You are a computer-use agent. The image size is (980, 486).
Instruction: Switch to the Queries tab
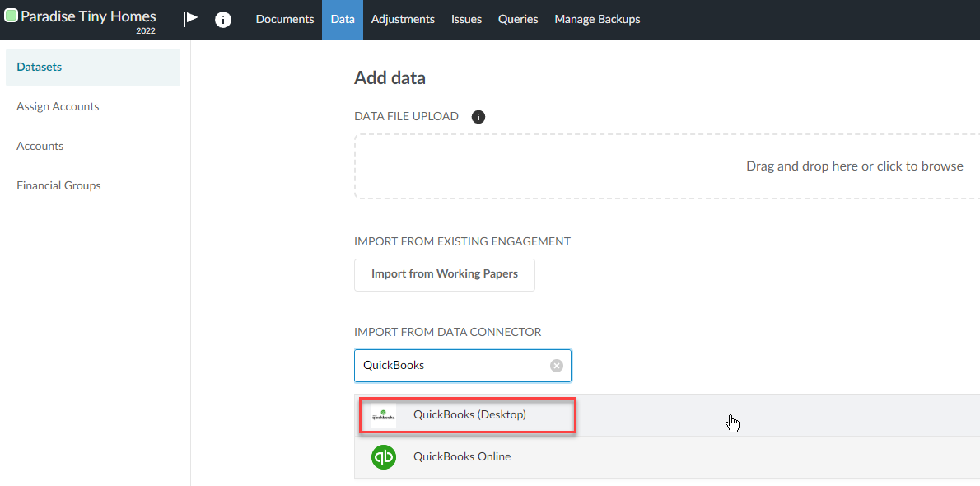point(517,19)
